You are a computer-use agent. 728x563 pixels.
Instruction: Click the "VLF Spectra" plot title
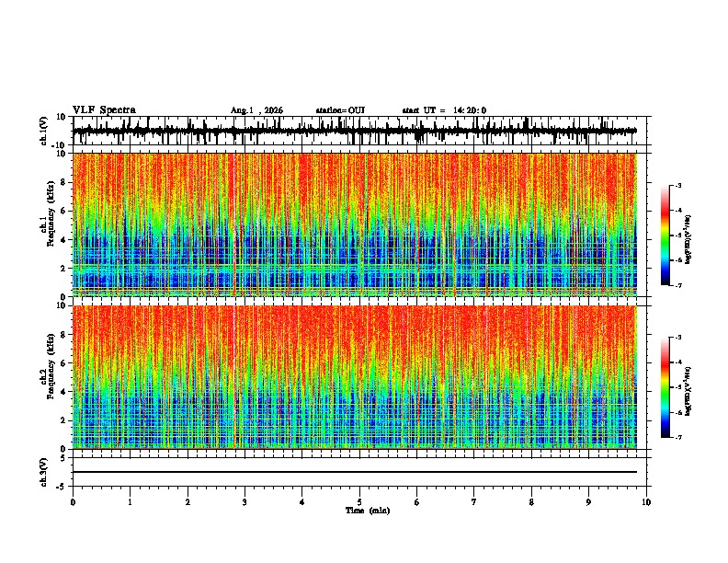tap(104, 110)
